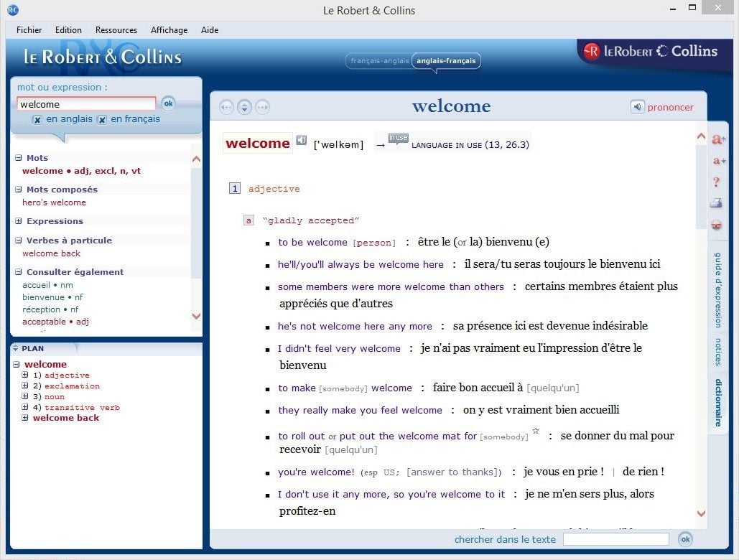739x560 pixels.
Task: Click the British flag icon
Action: [x=717, y=225]
